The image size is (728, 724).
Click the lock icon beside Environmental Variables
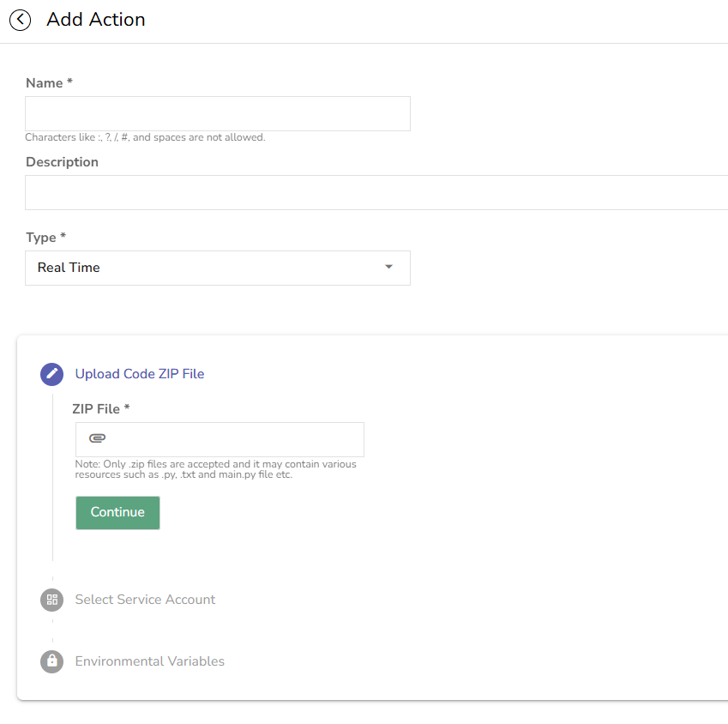51,661
